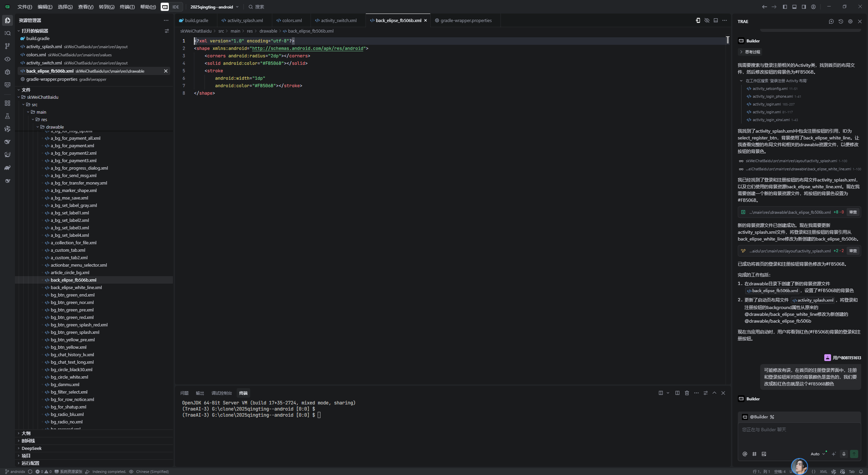Open Source Control in activity bar
868x475 pixels.
(7, 46)
